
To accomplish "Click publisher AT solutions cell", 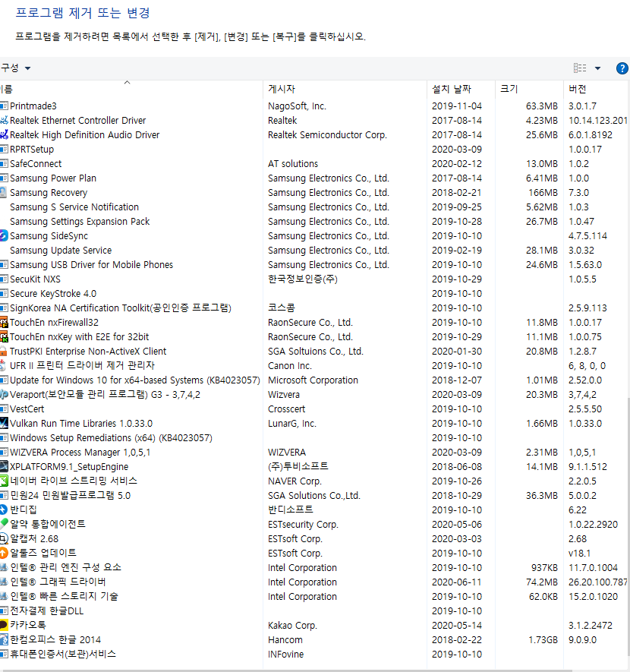I will coord(293,164).
